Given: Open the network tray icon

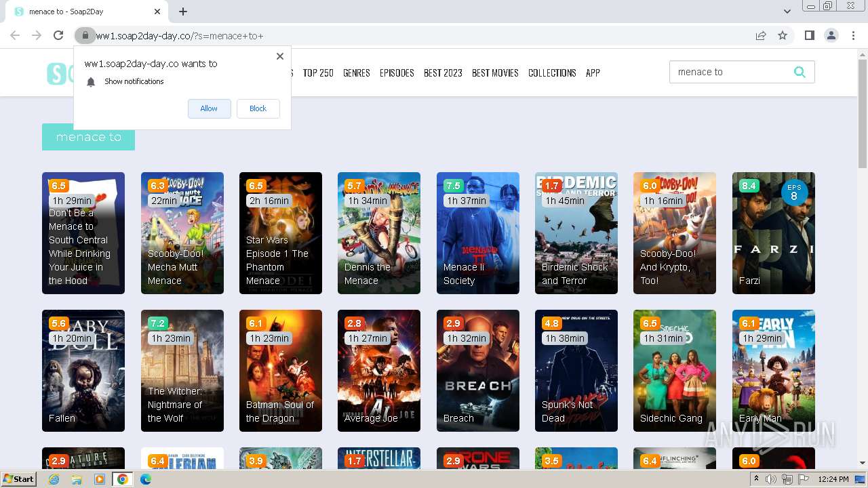Looking at the screenshot, I should tap(787, 479).
